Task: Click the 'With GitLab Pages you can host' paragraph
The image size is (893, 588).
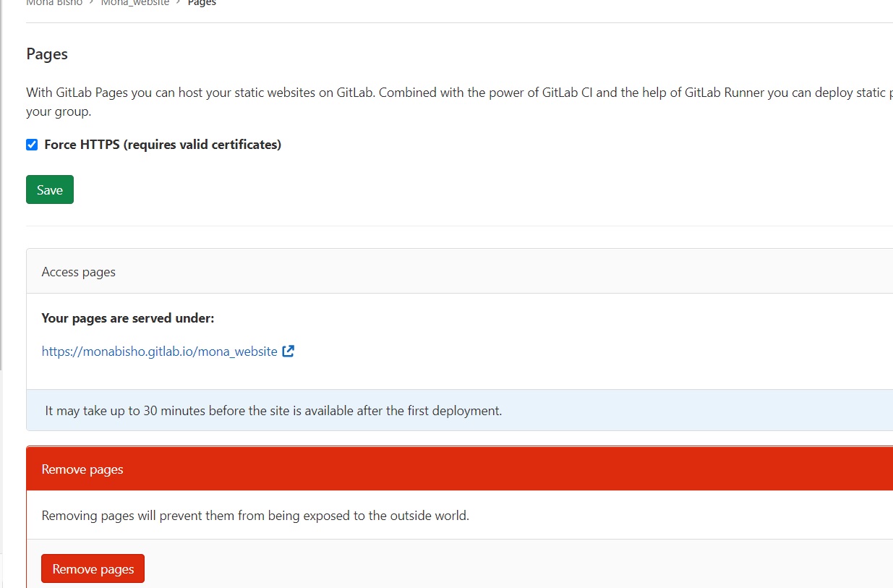Action: [459, 102]
